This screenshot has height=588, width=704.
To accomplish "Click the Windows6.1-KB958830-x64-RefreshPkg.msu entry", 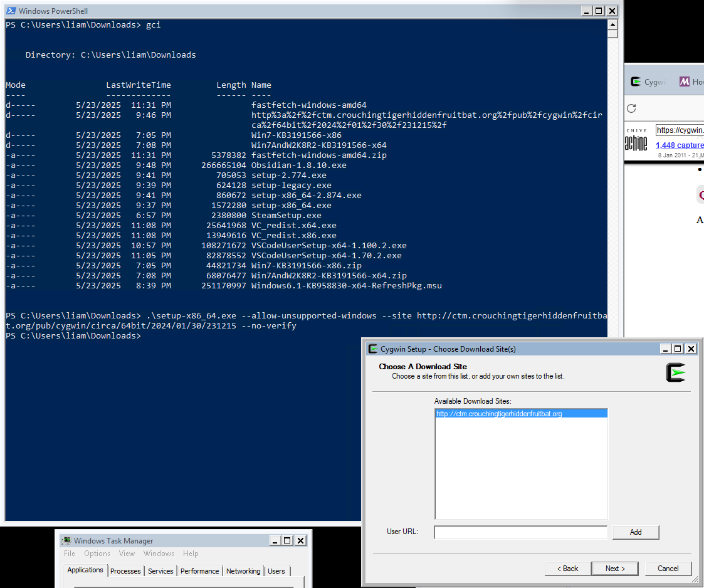I will point(347,285).
